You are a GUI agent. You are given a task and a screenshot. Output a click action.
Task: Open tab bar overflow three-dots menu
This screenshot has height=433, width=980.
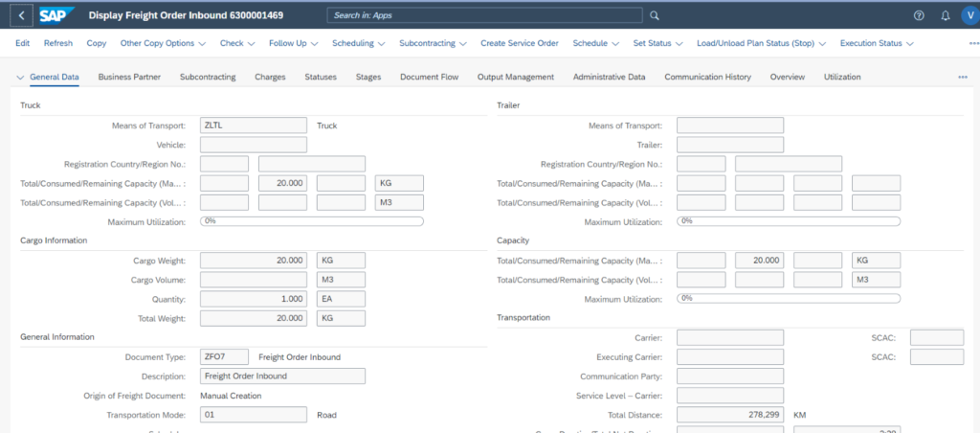(x=962, y=77)
